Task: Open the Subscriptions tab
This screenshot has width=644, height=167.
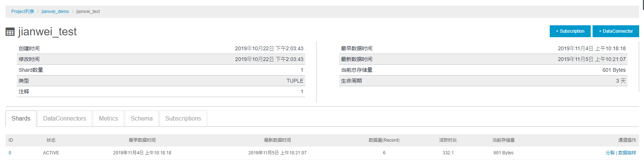Action: 183,119
